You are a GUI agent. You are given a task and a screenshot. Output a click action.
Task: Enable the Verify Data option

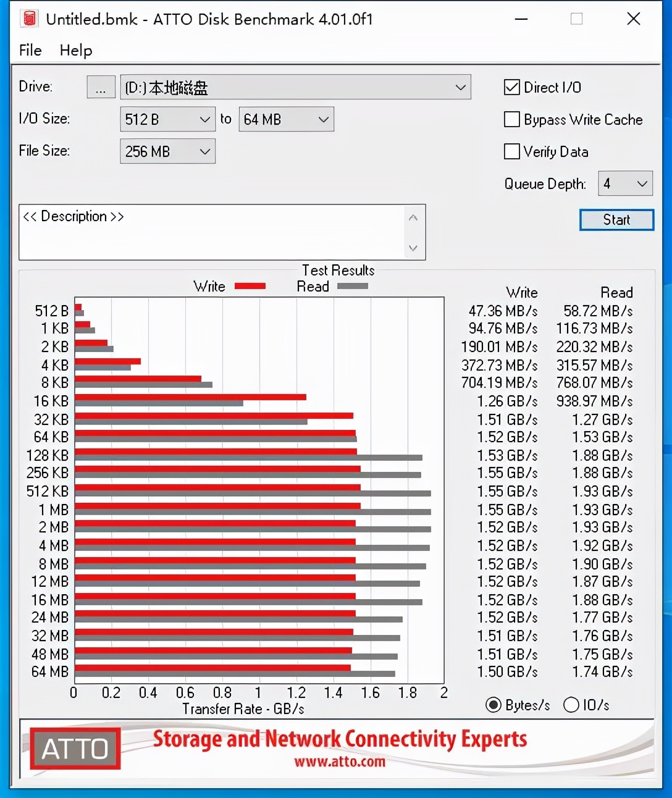pos(511,151)
